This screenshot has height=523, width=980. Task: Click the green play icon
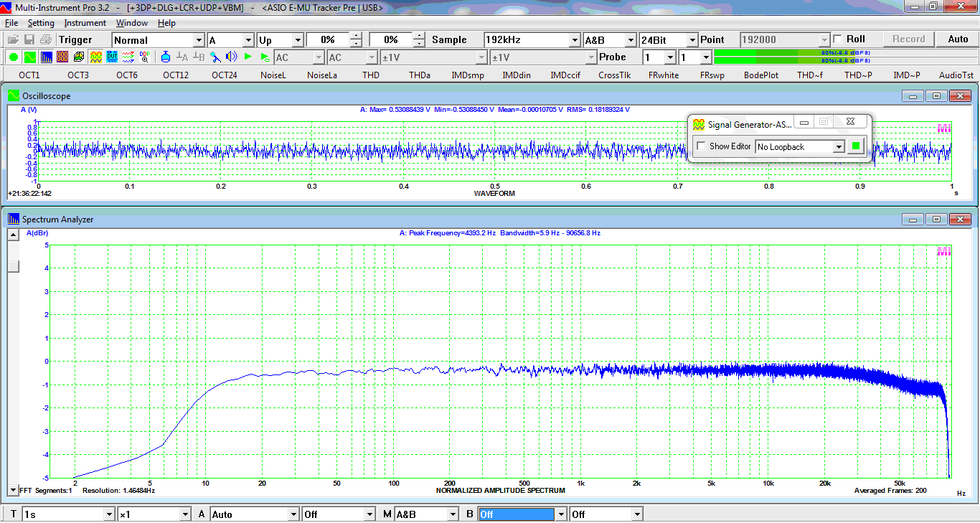point(248,57)
